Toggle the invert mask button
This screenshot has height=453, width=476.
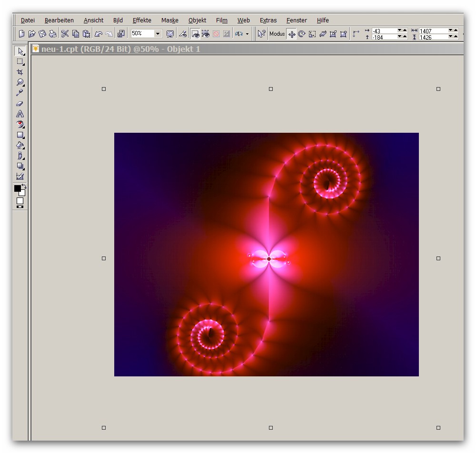click(x=227, y=34)
